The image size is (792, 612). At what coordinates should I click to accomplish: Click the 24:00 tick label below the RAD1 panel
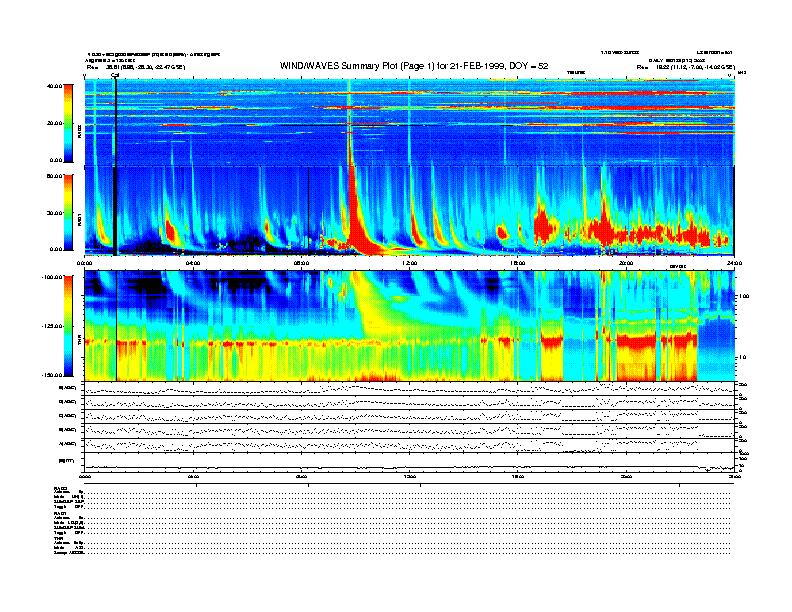[734, 263]
